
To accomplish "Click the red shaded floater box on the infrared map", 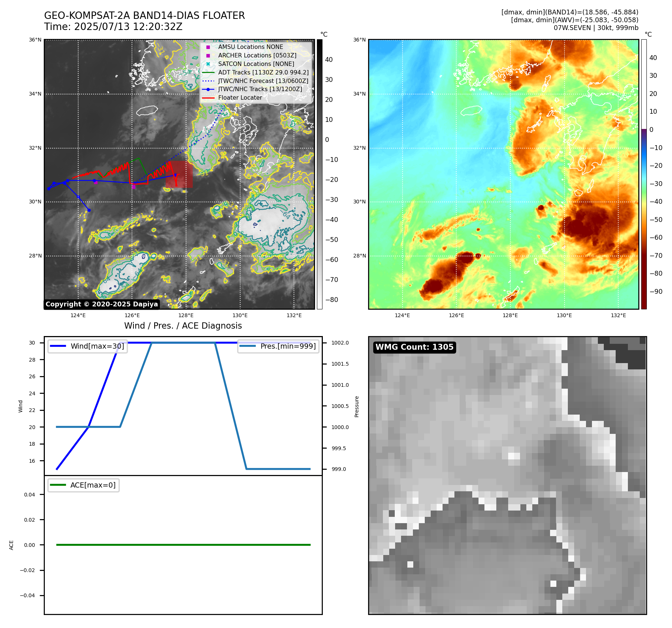I will tap(179, 174).
